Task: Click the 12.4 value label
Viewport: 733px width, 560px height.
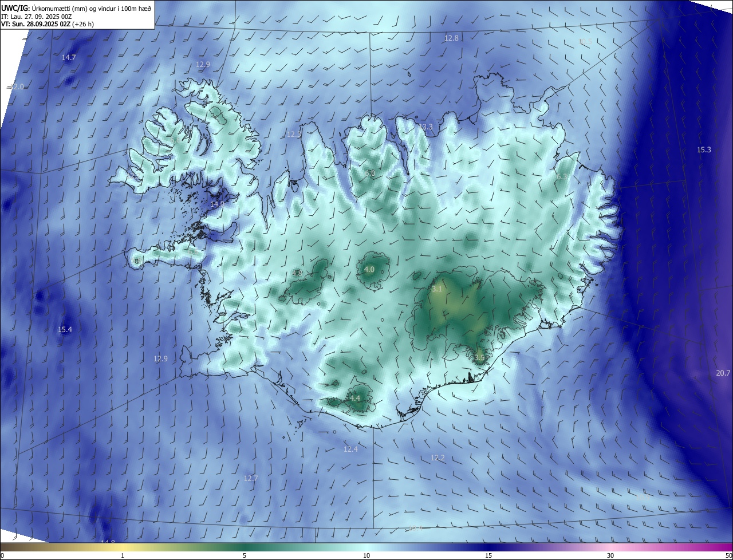Action: [350, 449]
